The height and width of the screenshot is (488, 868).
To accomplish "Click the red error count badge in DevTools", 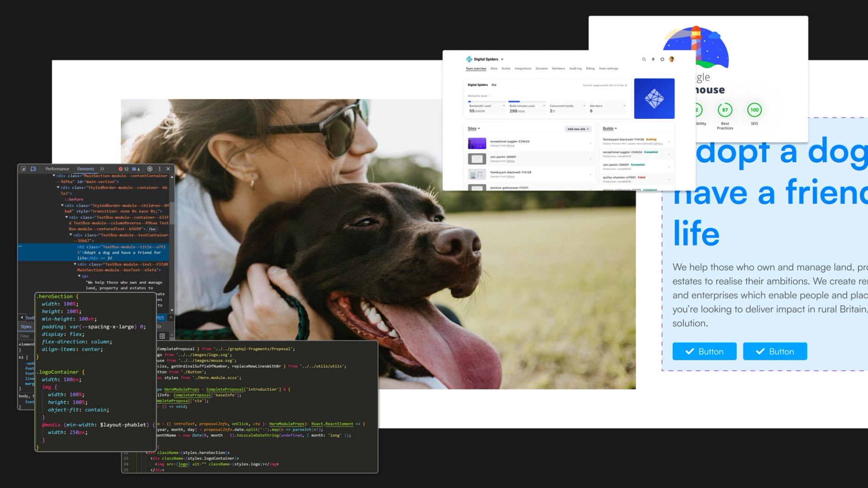I will (x=123, y=169).
